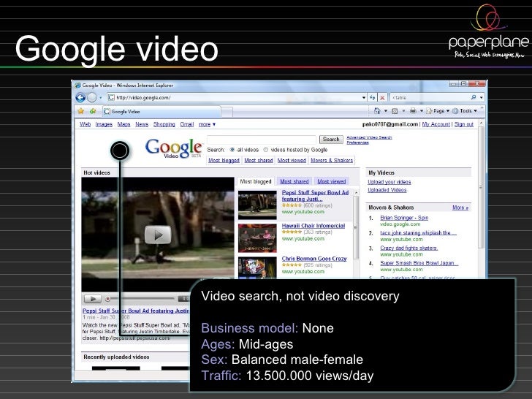Click the Print icon in toolbar
This screenshot has height=399, width=532.
pos(413,111)
